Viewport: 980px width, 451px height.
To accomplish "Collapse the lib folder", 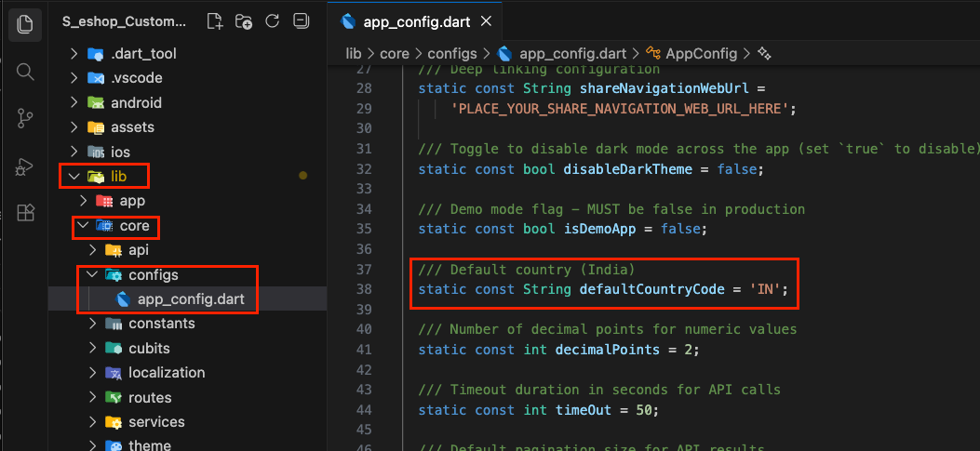I will click(x=74, y=176).
